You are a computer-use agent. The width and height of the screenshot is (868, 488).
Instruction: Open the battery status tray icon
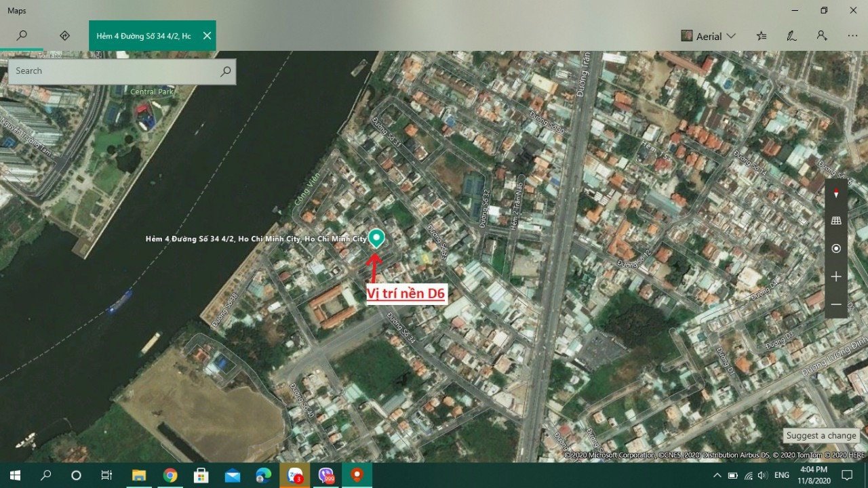point(733,475)
